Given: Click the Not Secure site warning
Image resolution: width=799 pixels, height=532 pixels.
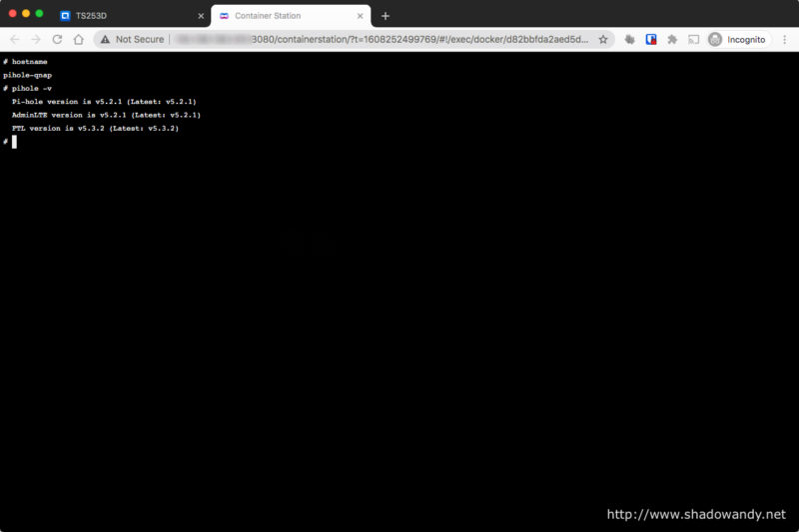Looking at the screenshot, I should 132,39.
